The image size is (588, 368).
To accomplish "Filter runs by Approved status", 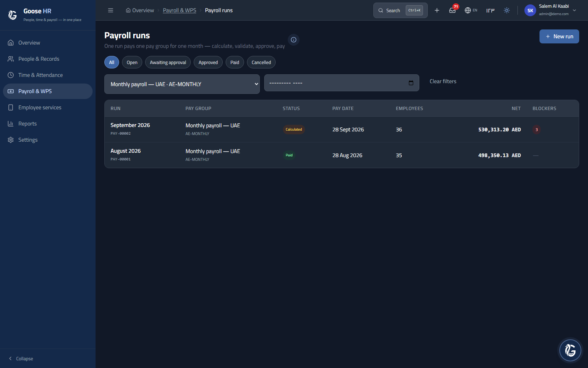I will 208,62.
